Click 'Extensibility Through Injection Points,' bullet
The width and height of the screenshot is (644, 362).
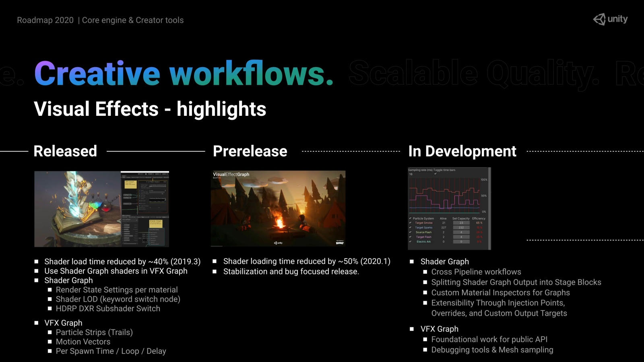[498, 303]
